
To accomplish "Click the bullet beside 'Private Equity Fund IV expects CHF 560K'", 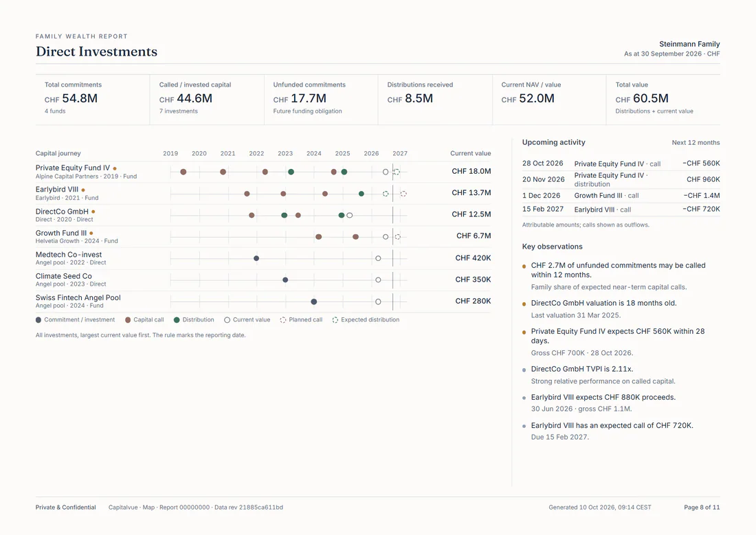I will [524, 332].
